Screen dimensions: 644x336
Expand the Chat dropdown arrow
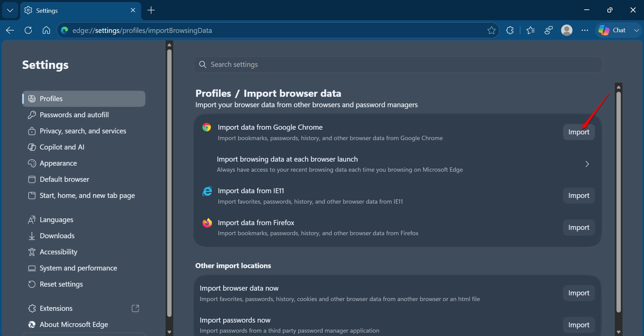tap(636, 31)
